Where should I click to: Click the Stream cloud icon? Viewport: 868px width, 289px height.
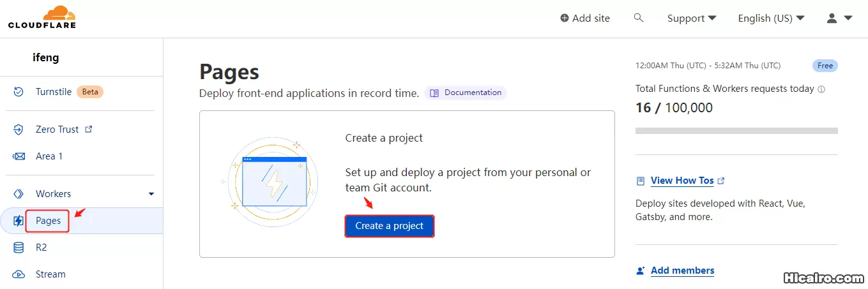point(19,274)
